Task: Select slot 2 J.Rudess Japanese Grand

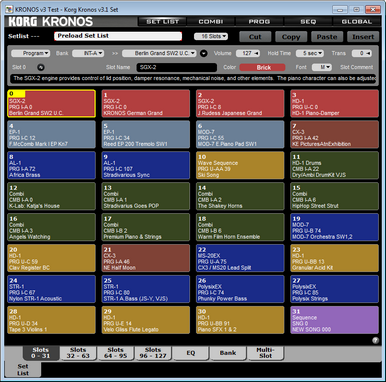Action: tap(240, 104)
